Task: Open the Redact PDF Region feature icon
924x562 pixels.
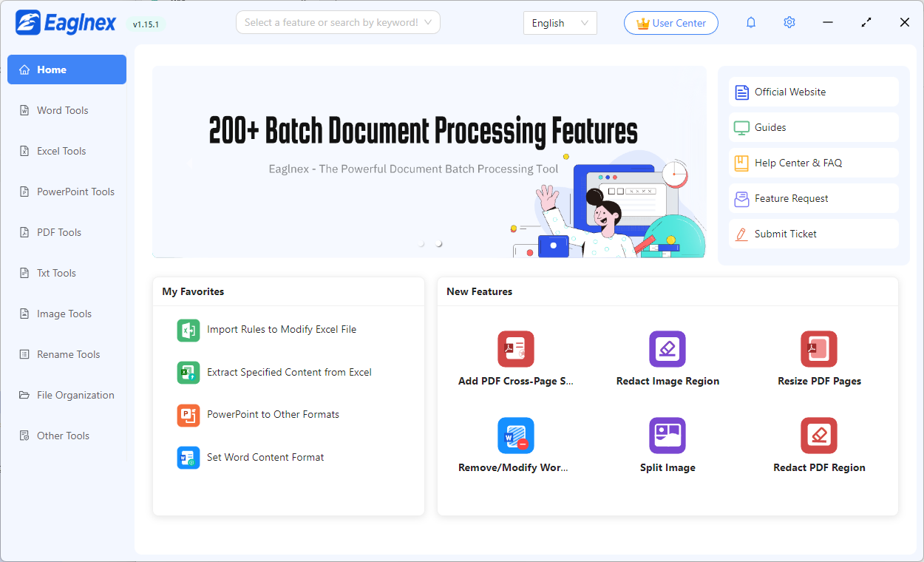Action: 819,436
